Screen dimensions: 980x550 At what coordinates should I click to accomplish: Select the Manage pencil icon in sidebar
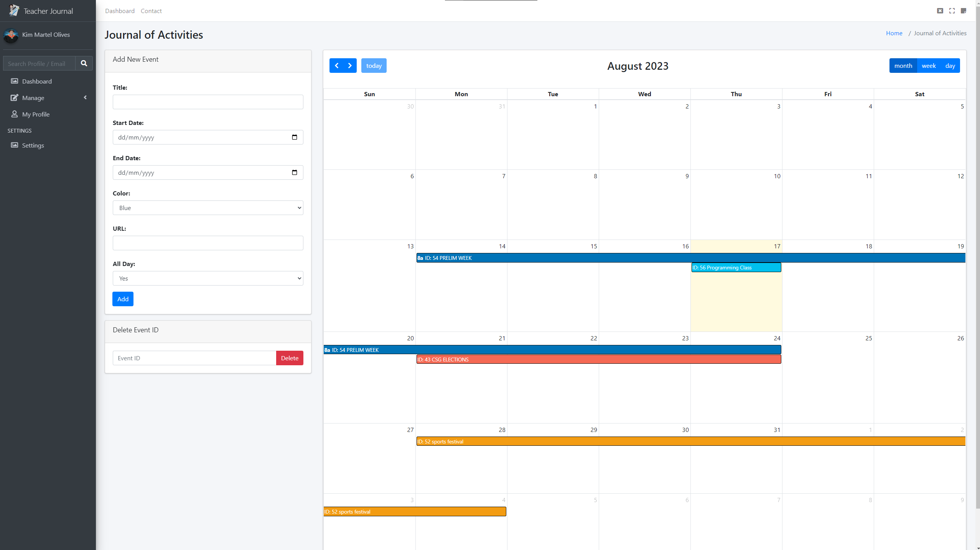click(14, 97)
